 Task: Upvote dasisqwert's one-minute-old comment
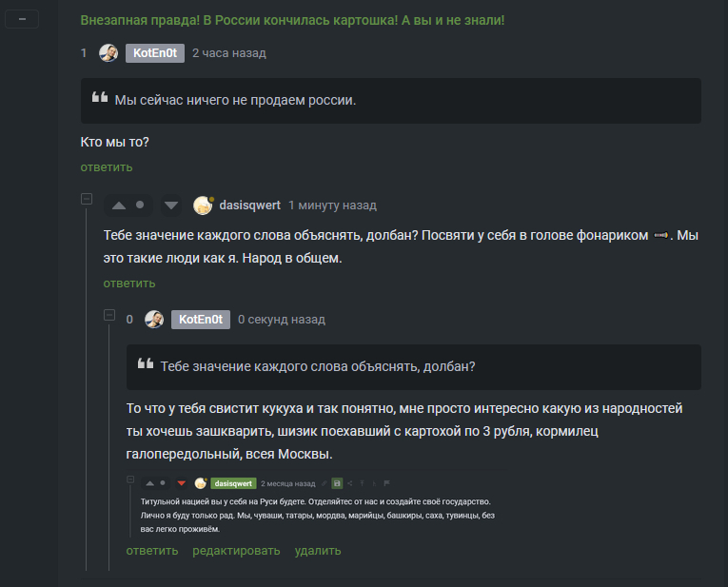[119, 205]
